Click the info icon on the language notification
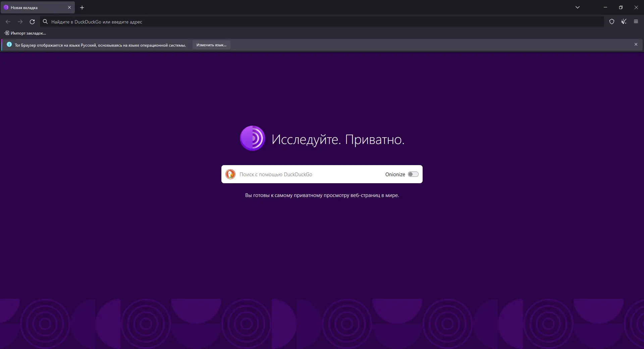644x349 pixels. click(9, 45)
